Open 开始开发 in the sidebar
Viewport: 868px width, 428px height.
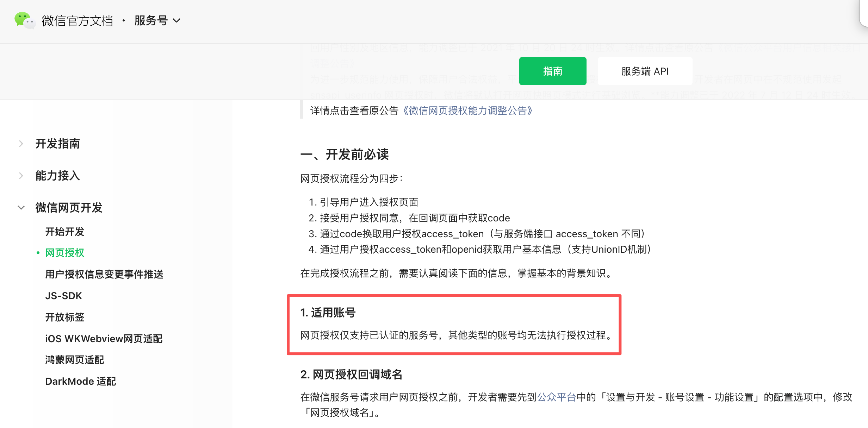tap(65, 232)
